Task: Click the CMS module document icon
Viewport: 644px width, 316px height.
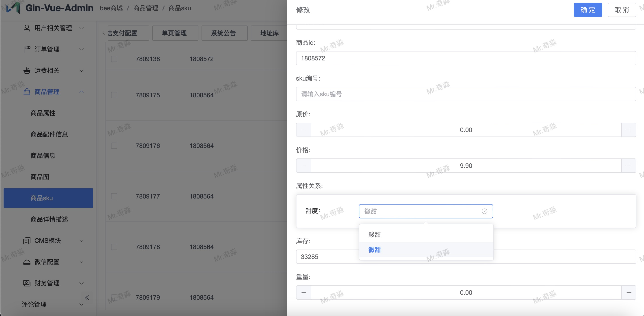Action: click(x=27, y=241)
